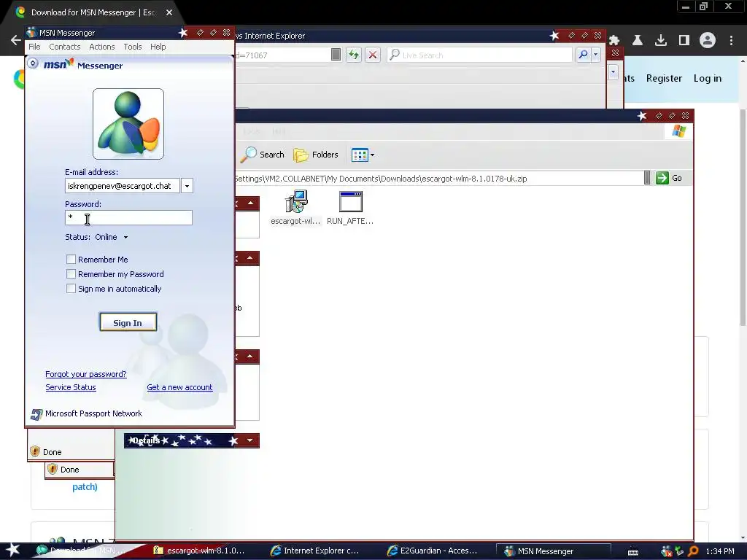Open the e-mail address dropdown arrow
Screen dimensions: 747x560
point(187,186)
